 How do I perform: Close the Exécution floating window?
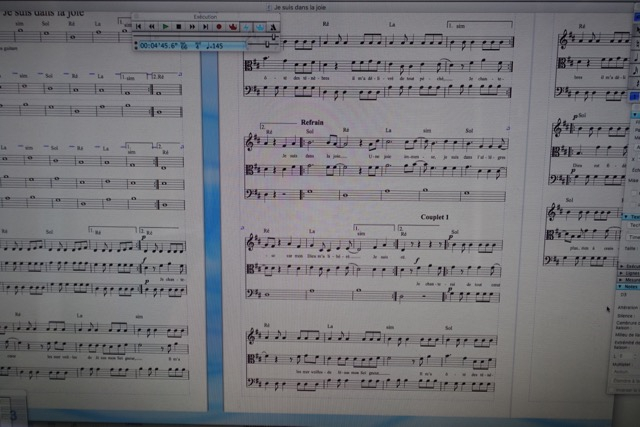click(x=136, y=16)
